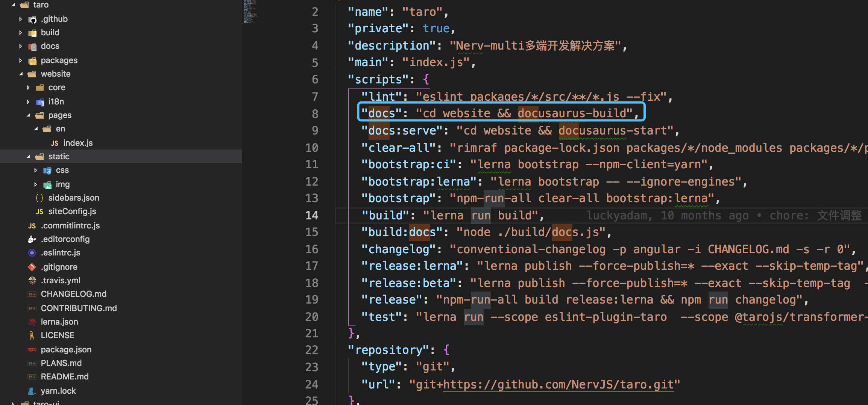Open the index.js file
The height and width of the screenshot is (405, 868).
78,143
